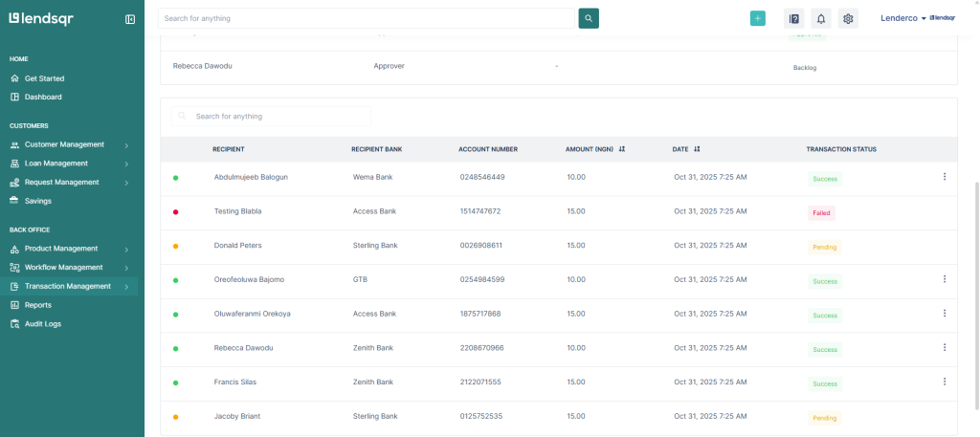Open options menu for Abdulmujeeb Balogun row

(x=944, y=177)
